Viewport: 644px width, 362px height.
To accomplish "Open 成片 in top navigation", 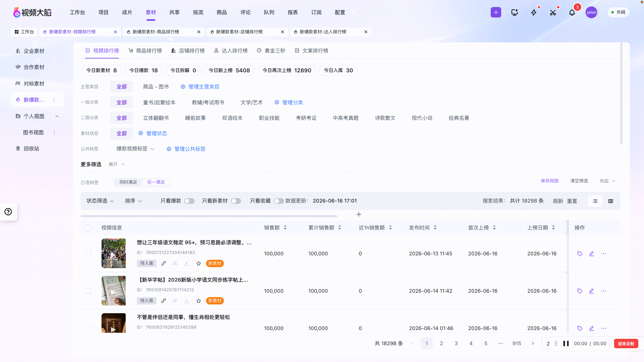I will [x=127, y=12].
